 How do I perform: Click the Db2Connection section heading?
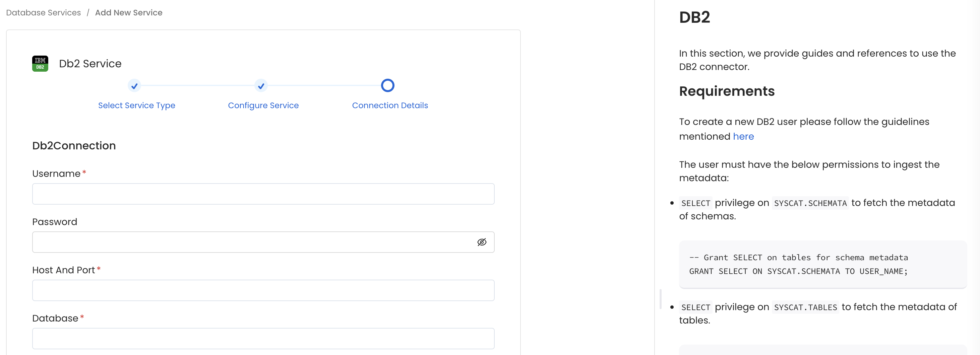coord(74,146)
